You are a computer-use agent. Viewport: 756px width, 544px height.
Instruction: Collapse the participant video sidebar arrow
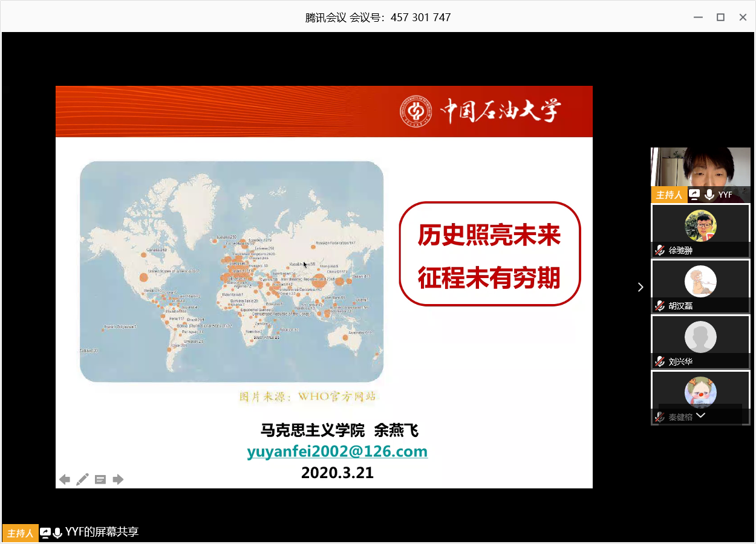tap(640, 287)
